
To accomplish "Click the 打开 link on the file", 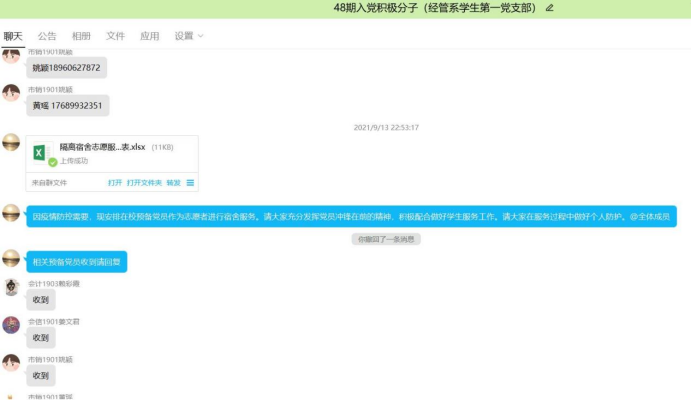I will coord(115,183).
